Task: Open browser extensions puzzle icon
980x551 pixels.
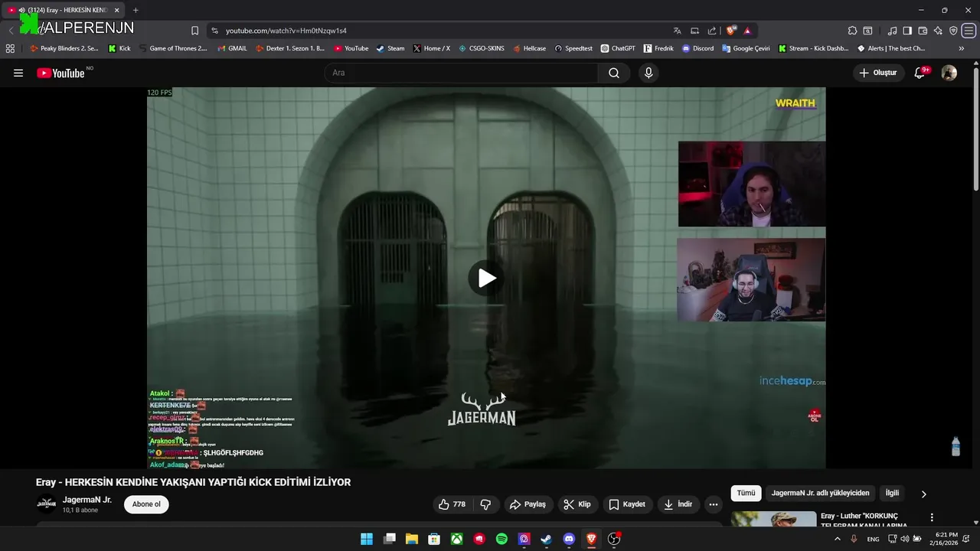Action: click(852, 31)
